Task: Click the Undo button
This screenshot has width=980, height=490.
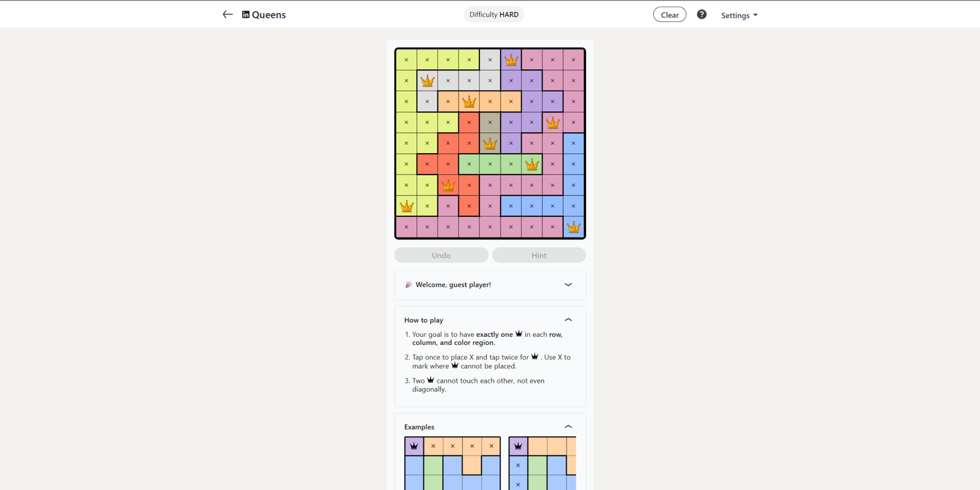Action: [441, 255]
